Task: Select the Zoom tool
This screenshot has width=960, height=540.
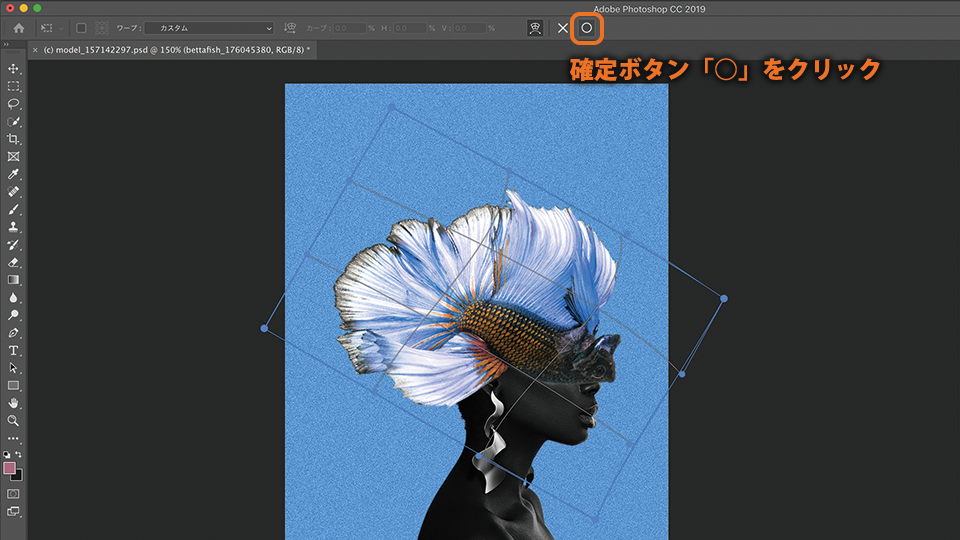Action: (x=13, y=421)
